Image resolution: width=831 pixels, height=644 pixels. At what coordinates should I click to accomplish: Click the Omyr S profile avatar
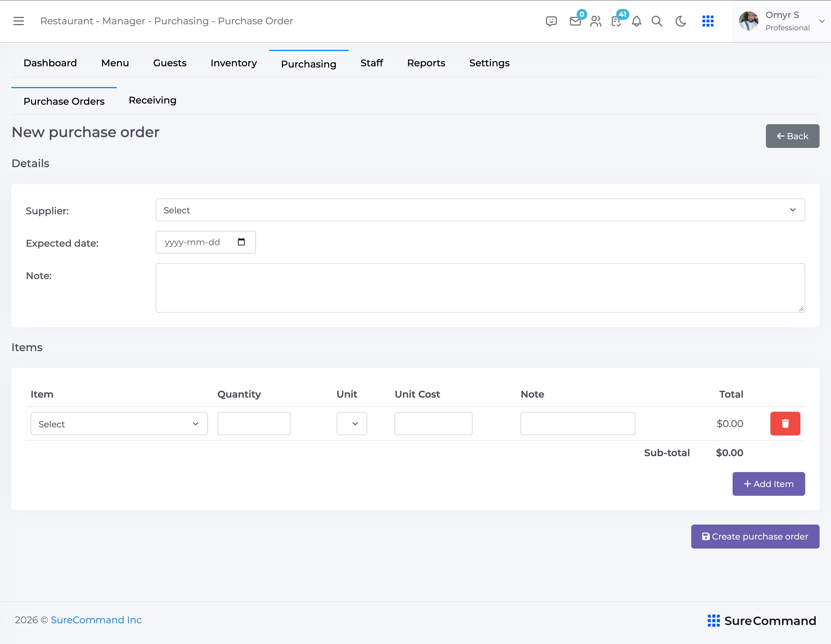tap(748, 21)
